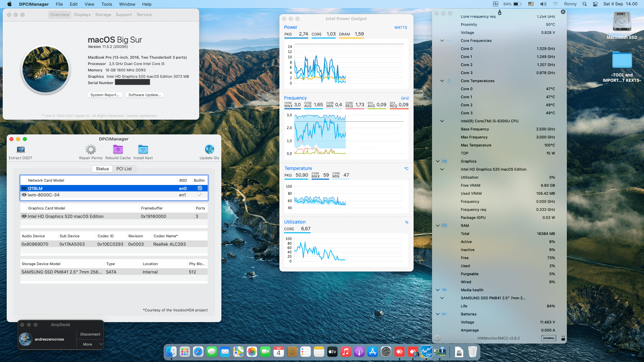Open DPCIManager icon in the Dock
The image size is (644, 362).
440,352
